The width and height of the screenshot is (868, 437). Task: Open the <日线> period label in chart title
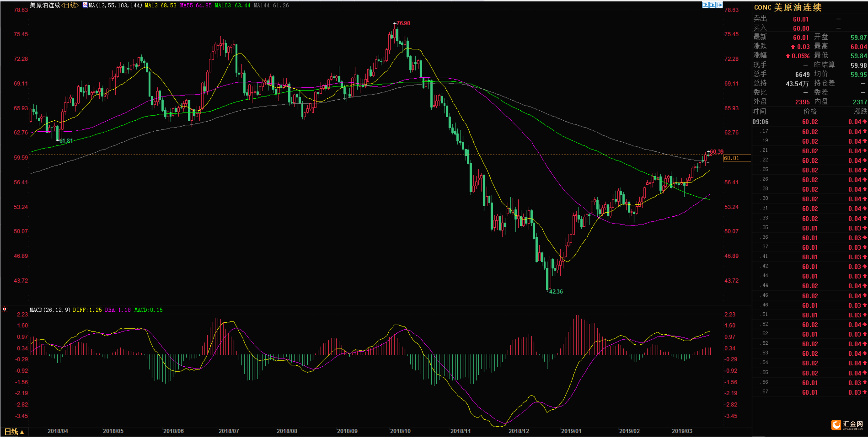point(70,5)
